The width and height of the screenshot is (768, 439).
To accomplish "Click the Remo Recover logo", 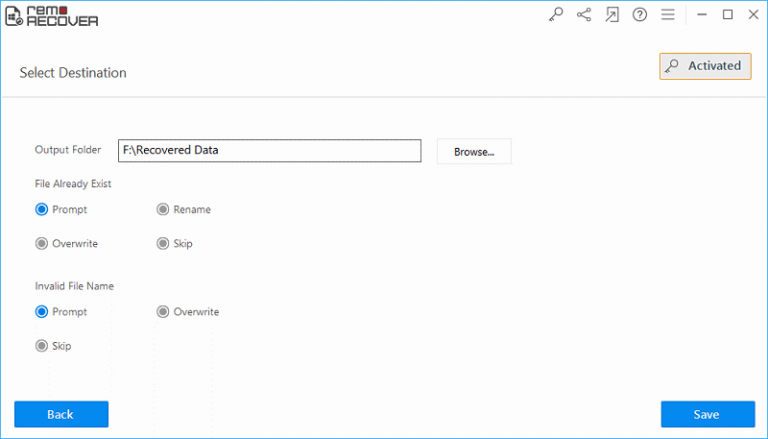I will pyautogui.click(x=52, y=15).
